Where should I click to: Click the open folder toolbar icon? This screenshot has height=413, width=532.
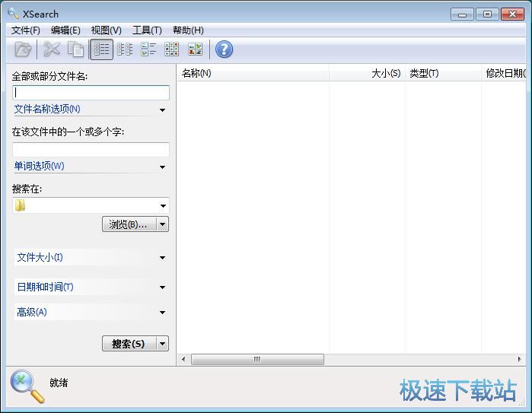click(x=23, y=49)
